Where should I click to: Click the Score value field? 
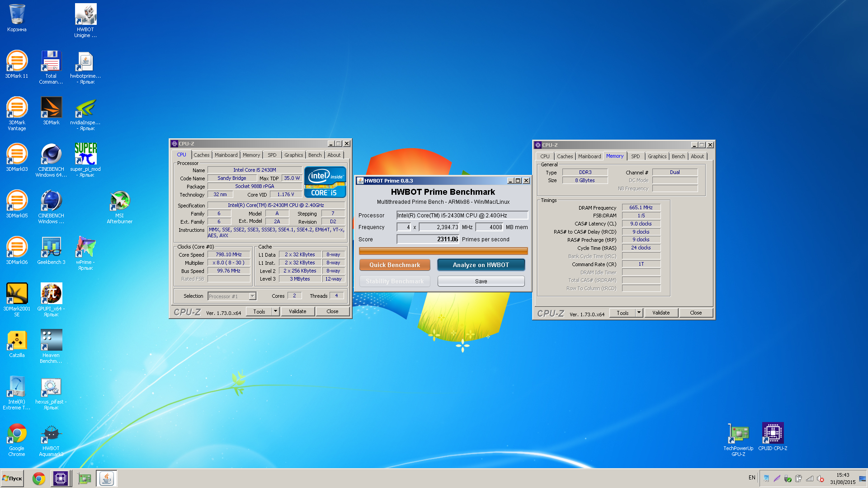[x=428, y=239]
